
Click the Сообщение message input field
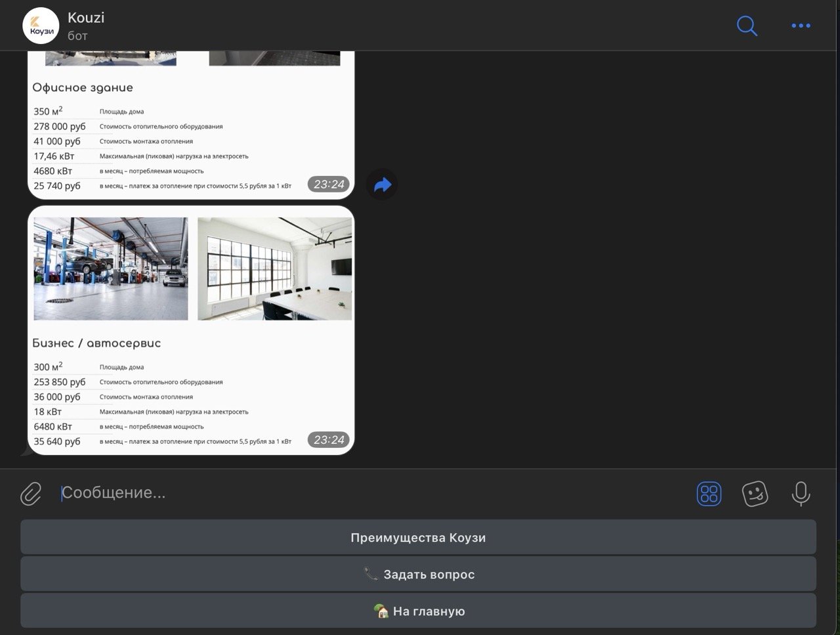point(371,493)
